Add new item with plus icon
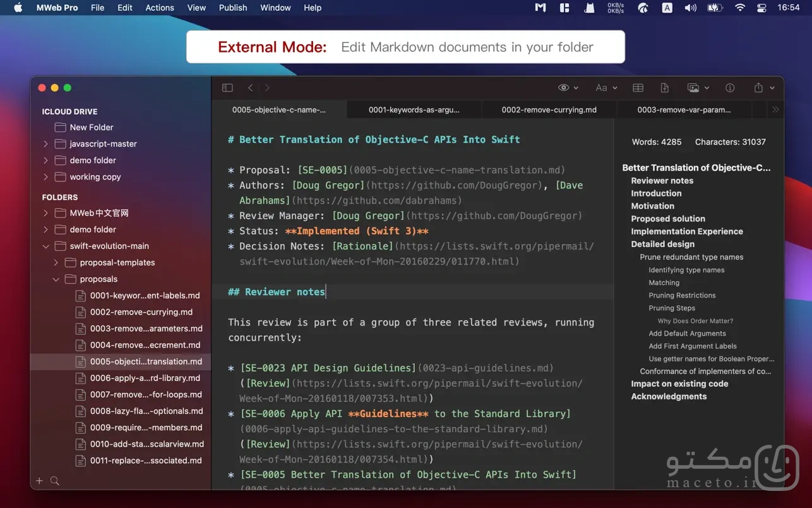Image resolution: width=812 pixels, height=508 pixels. [x=39, y=481]
